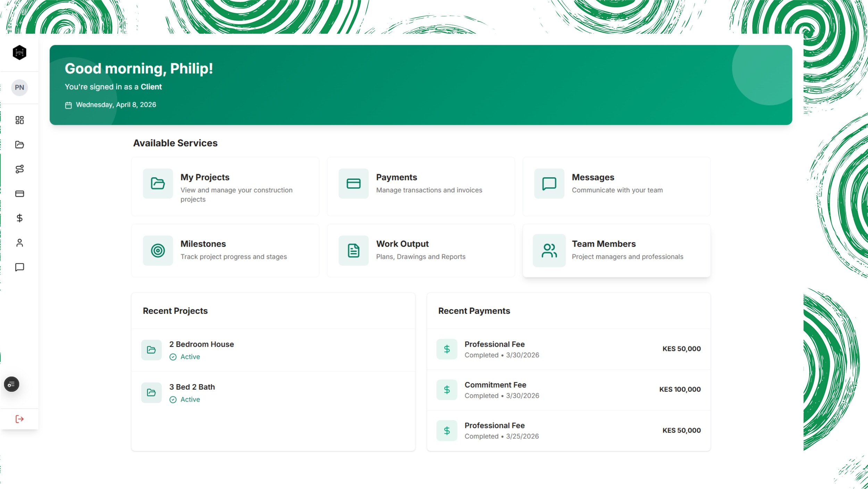Open the 2 Bedroom House project

coord(273,350)
